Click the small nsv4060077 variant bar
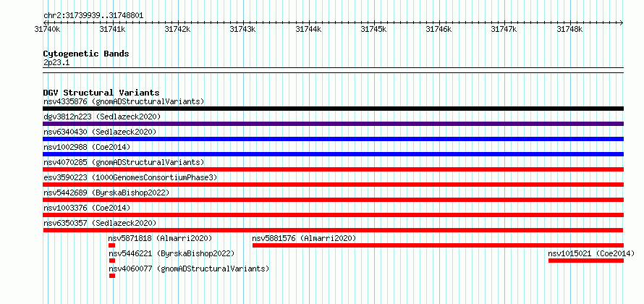 [x=112, y=276]
